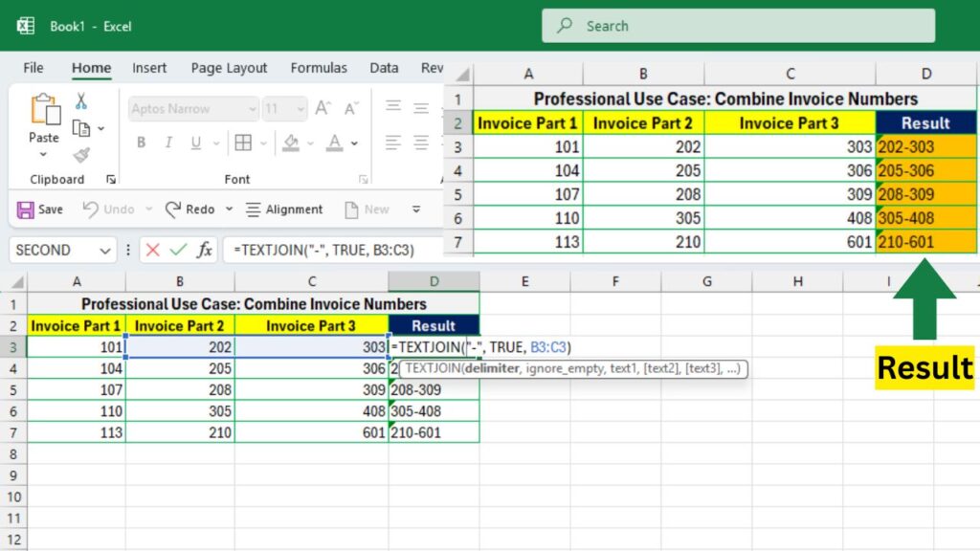Click the Select All corner triangle
The image size is (980, 551).
coord(16,282)
